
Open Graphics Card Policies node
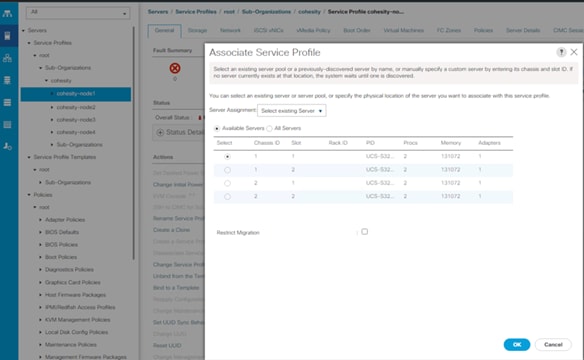coord(73,283)
